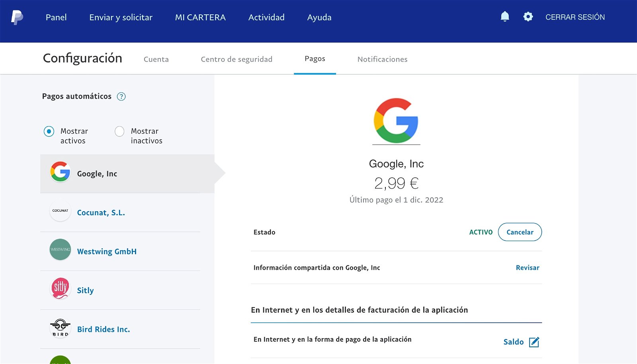
Task: Click the Sitly logo icon
Action: click(x=60, y=288)
